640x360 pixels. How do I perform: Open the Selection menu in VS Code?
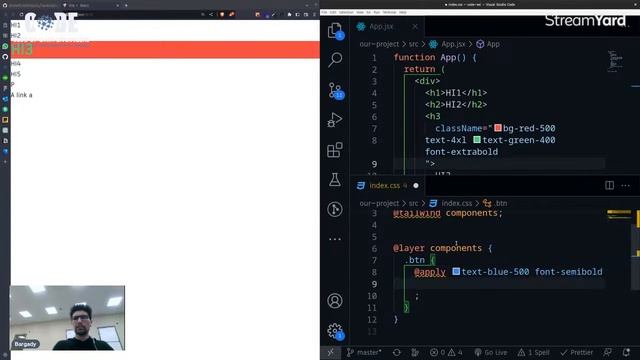[x=346, y=12]
